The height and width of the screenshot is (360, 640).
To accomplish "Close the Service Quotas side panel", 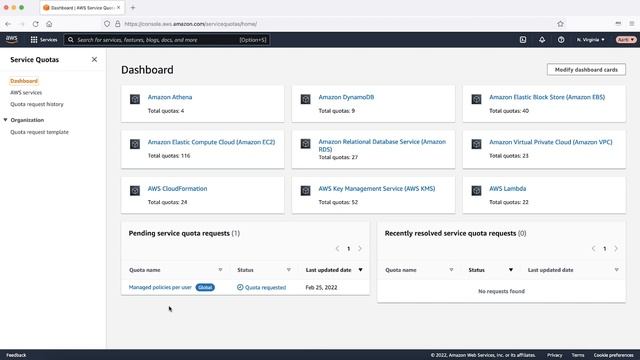I will tap(94, 60).
